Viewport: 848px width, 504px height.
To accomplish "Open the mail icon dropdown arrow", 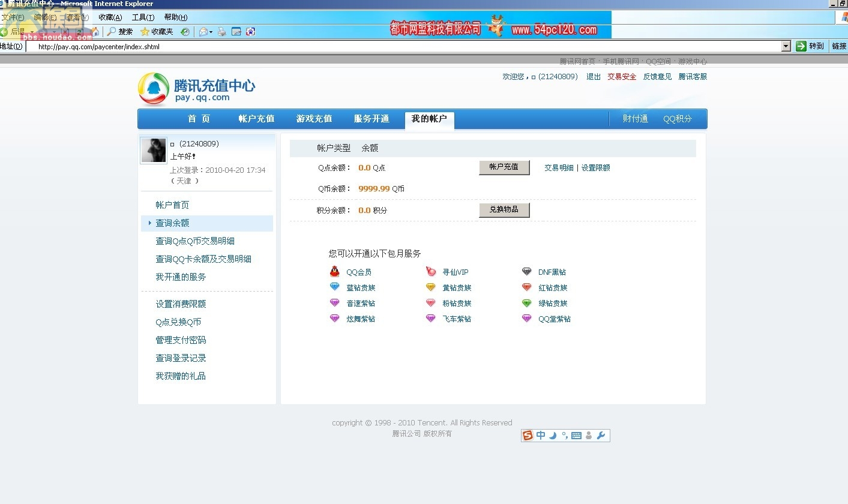I will (211, 32).
